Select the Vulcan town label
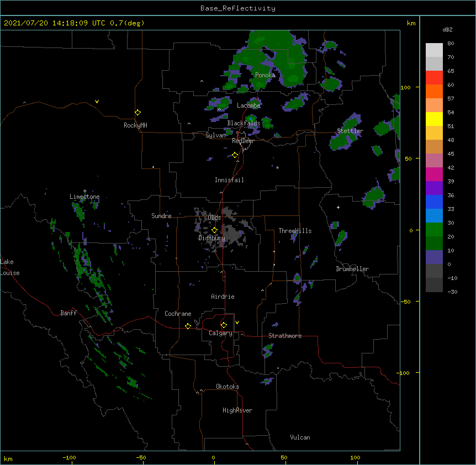The image size is (476, 465). 300,437
